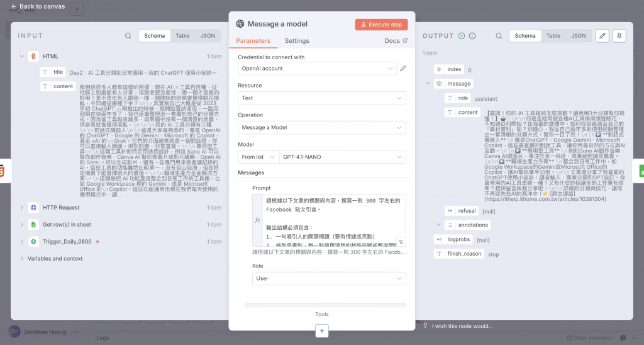This screenshot has height=345, width=644.
Task: Click the Execute step button
Action: (382, 25)
